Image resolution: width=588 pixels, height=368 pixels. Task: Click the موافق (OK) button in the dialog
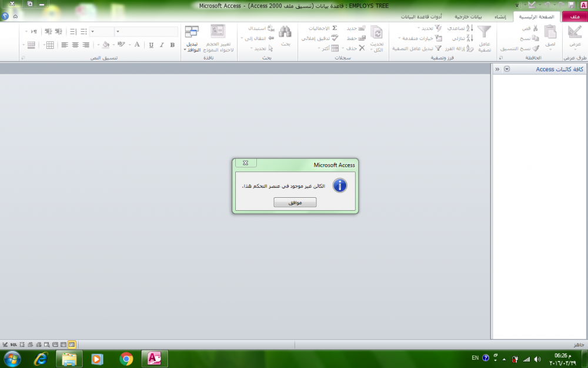click(x=295, y=203)
